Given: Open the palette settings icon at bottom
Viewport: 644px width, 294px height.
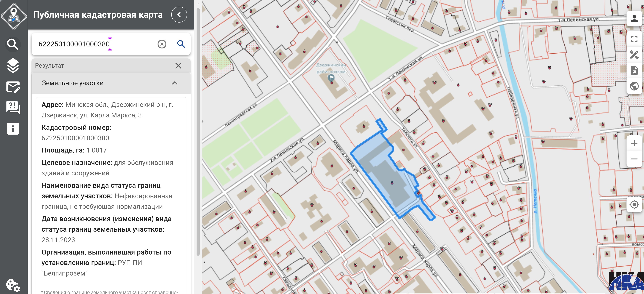Looking at the screenshot, I should pos(13,285).
